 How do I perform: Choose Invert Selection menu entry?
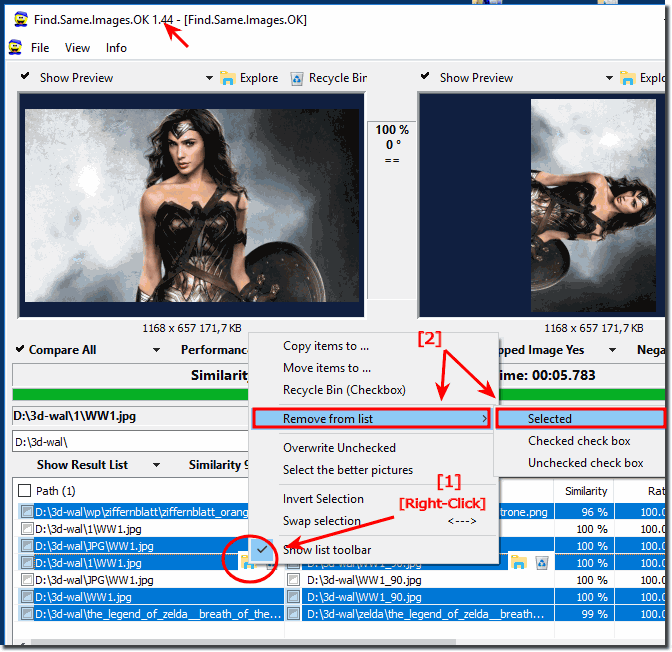point(323,499)
